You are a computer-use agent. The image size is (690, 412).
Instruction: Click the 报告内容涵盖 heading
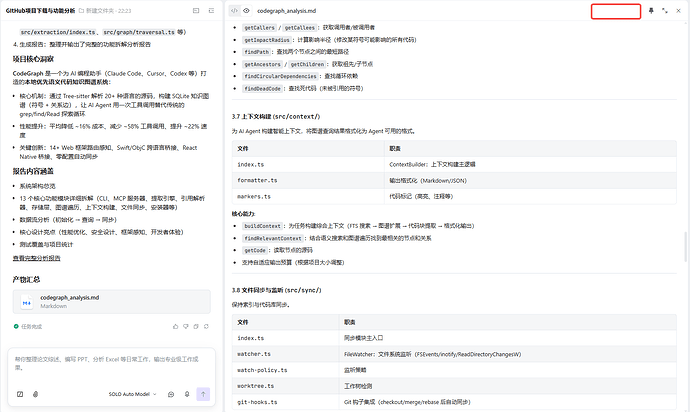coord(33,171)
